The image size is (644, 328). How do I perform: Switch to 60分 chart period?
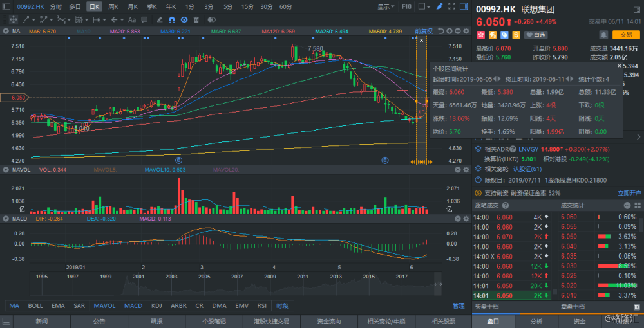(286, 6)
